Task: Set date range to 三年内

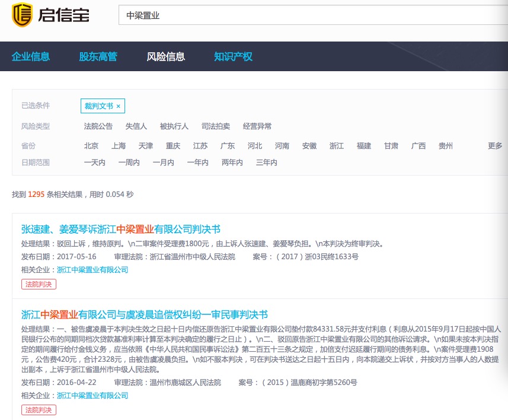Action: tap(266, 162)
